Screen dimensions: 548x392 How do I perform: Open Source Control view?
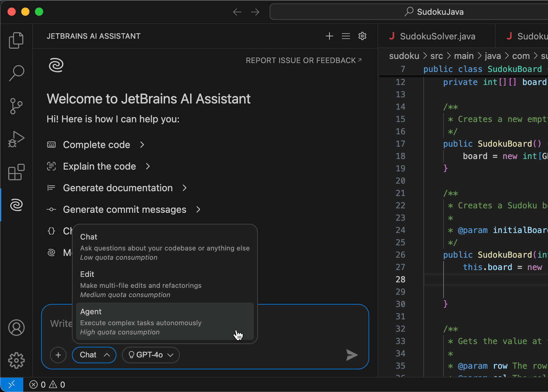(16, 106)
